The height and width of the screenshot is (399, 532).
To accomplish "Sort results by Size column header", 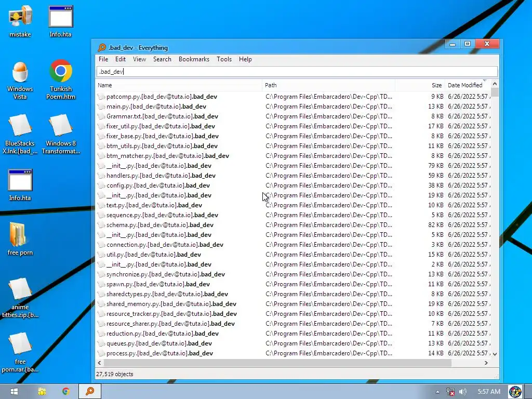I will (420, 85).
